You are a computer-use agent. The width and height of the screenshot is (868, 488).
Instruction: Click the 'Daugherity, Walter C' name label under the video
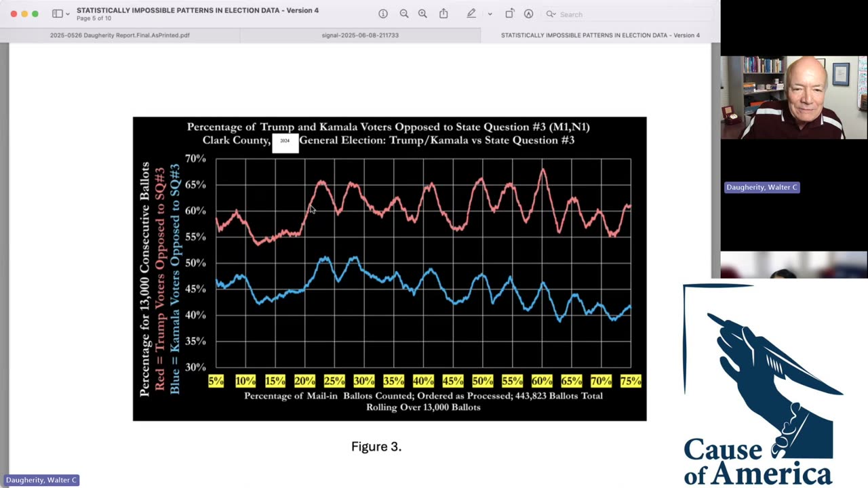(762, 187)
